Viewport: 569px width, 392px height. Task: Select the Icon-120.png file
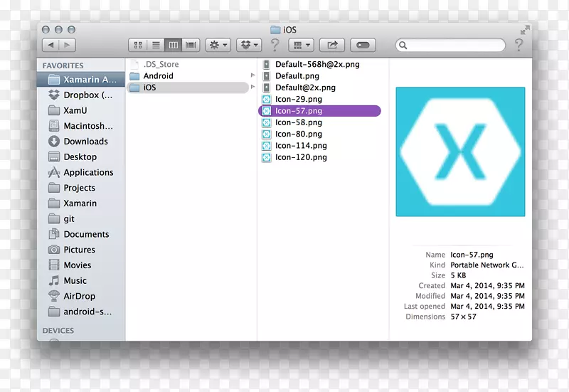pos(319,157)
